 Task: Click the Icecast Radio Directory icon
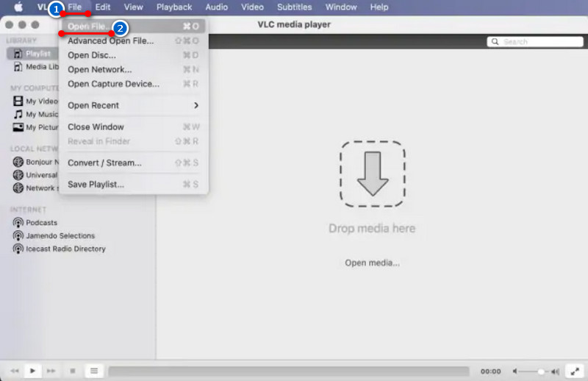[x=18, y=249]
